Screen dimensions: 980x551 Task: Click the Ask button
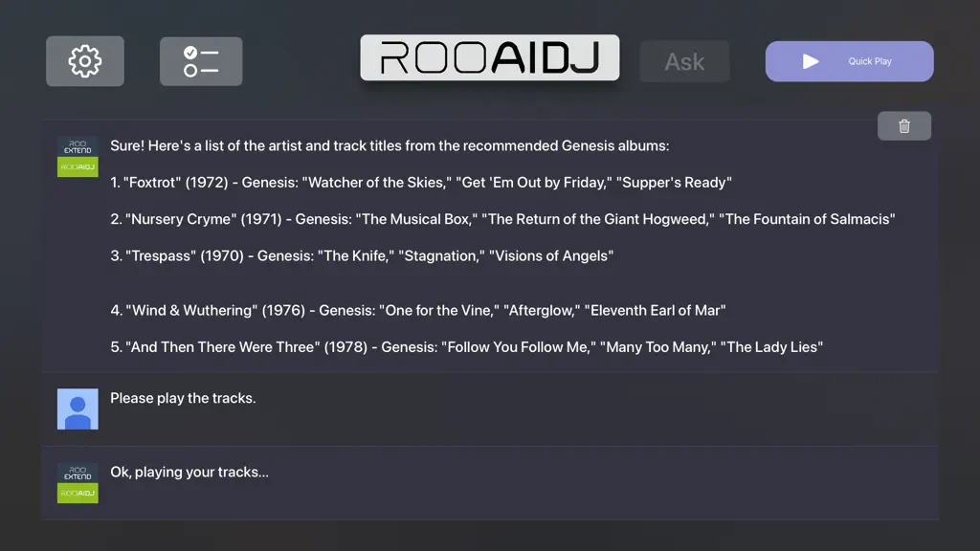point(684,61)
